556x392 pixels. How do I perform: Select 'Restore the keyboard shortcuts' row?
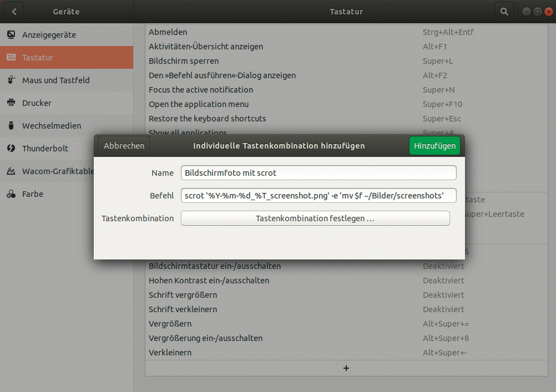[346, 119]
